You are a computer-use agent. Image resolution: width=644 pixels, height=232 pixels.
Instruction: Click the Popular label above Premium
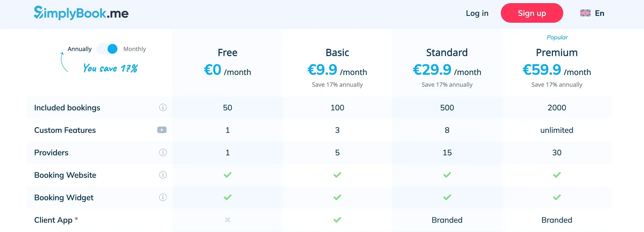[557, 37]
